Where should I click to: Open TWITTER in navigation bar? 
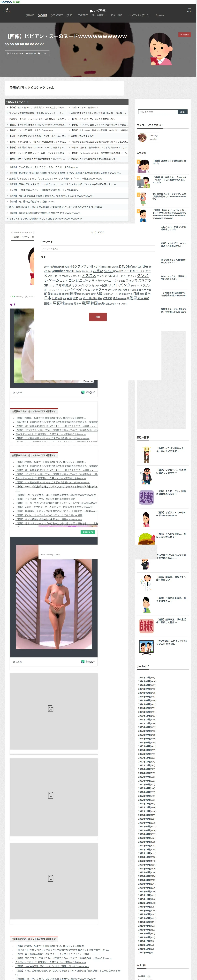pos(83,15)
